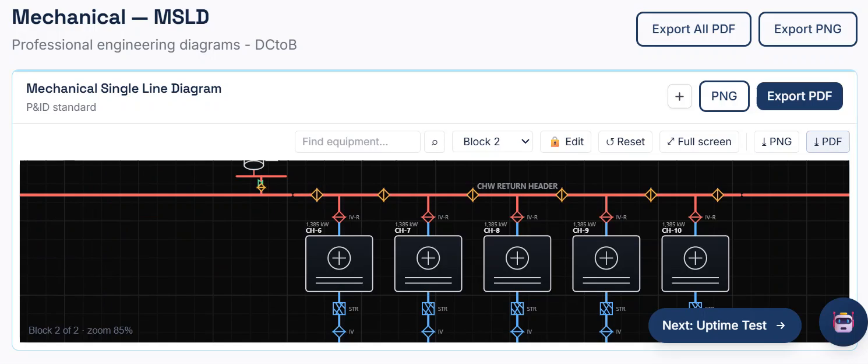The height and width of the screenshot is (364, 868).
Task: Select the STR strainer below CH-7
Action: click(x=428, y=309)
